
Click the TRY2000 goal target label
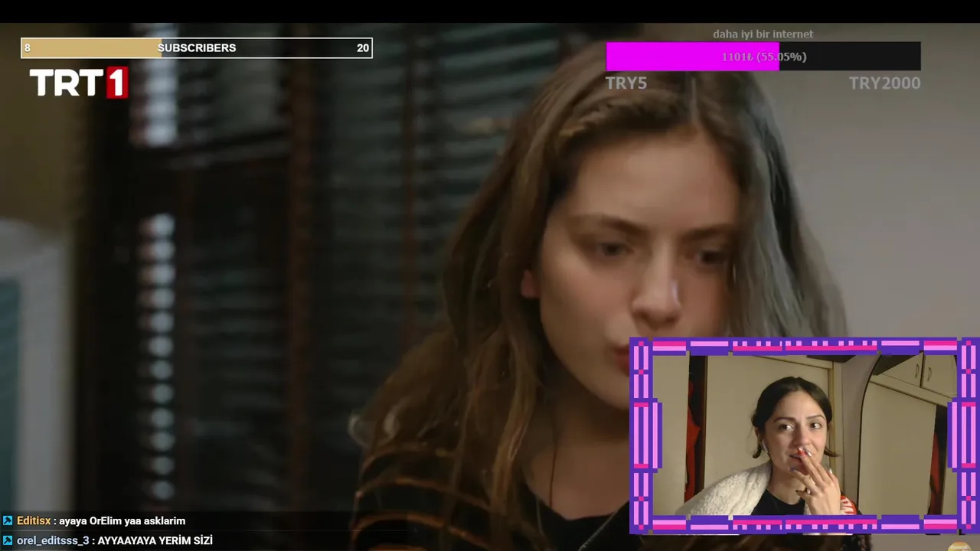[x=884, y=83]
